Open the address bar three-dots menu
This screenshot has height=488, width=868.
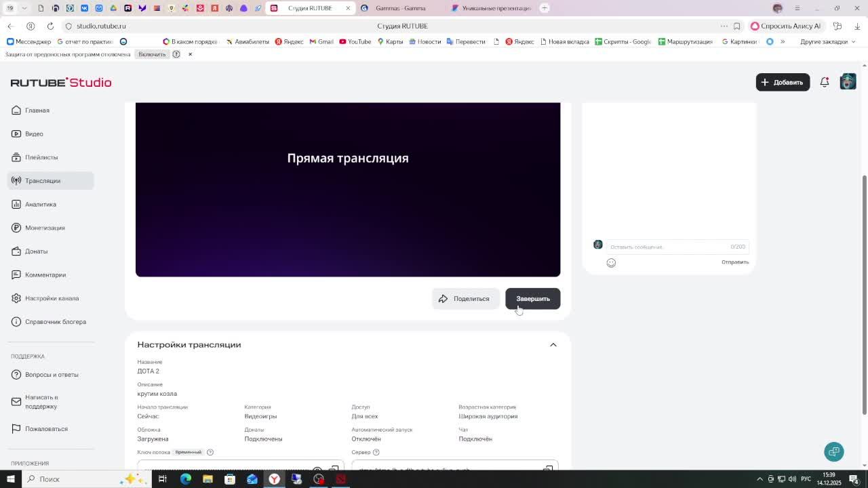click(724, 26)
